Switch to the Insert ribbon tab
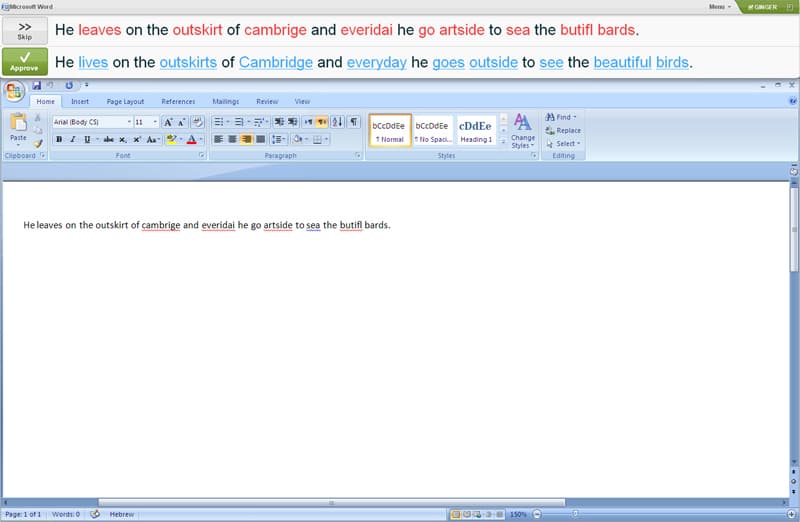The image size is (800, 522). (80, 101)
